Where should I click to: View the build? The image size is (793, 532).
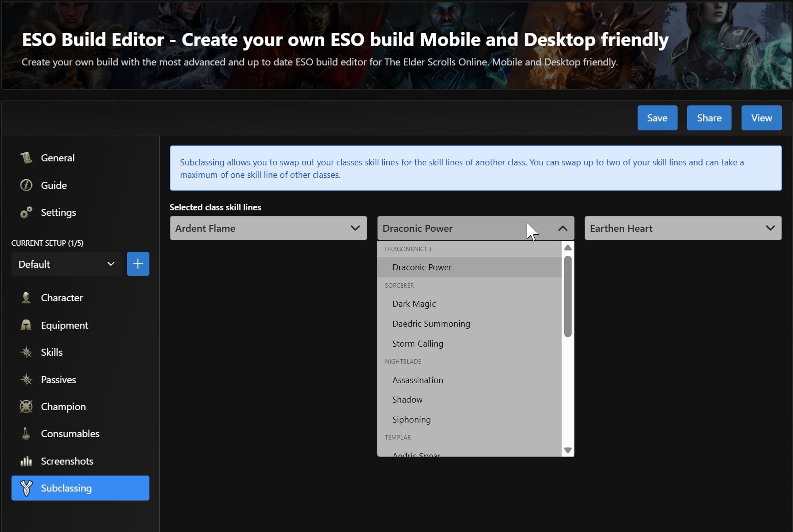click(762, 118)
